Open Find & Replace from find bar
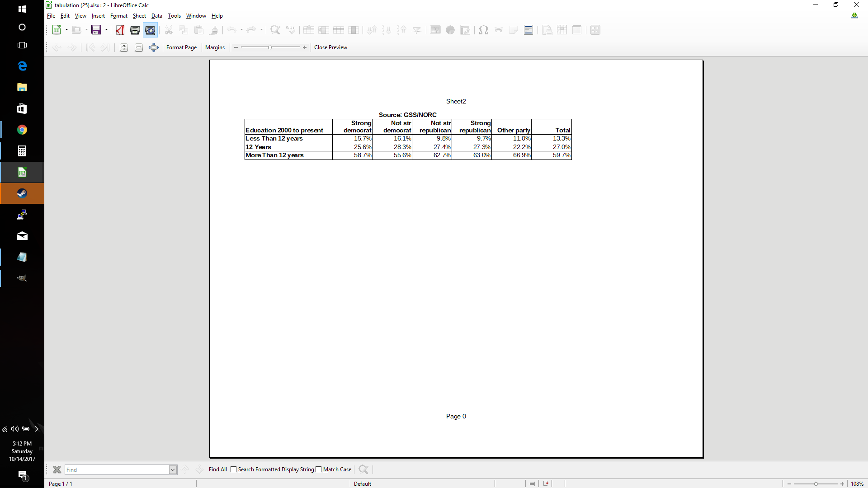868x488 pixels. click(x=363, y=469)
